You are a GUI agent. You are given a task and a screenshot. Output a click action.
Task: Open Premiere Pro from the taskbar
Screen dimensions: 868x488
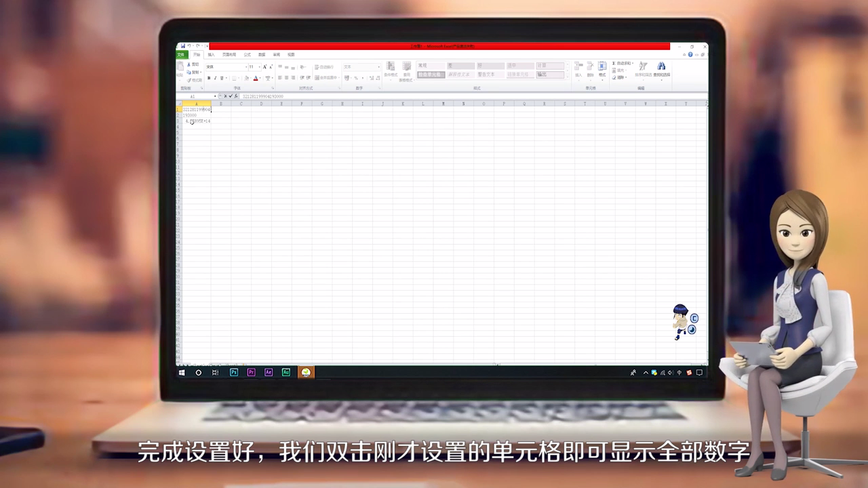pyautogui.click(x=252, y=372)
